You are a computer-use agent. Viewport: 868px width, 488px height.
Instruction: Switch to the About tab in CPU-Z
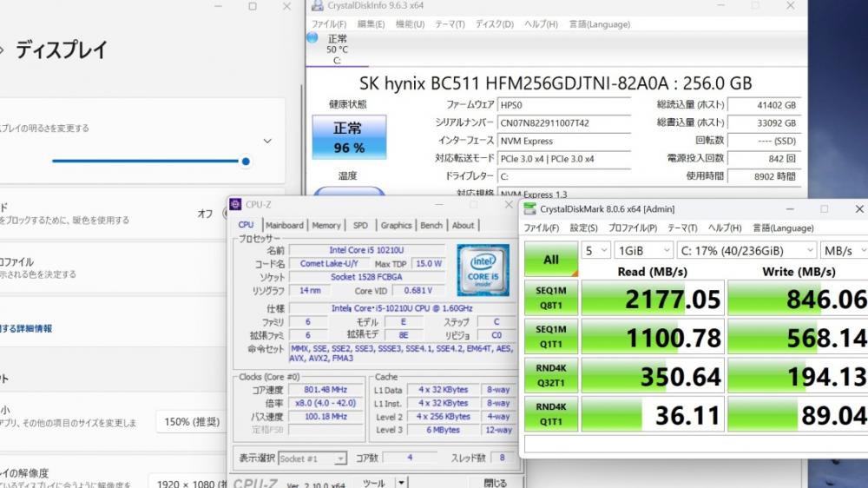[463, 226]
